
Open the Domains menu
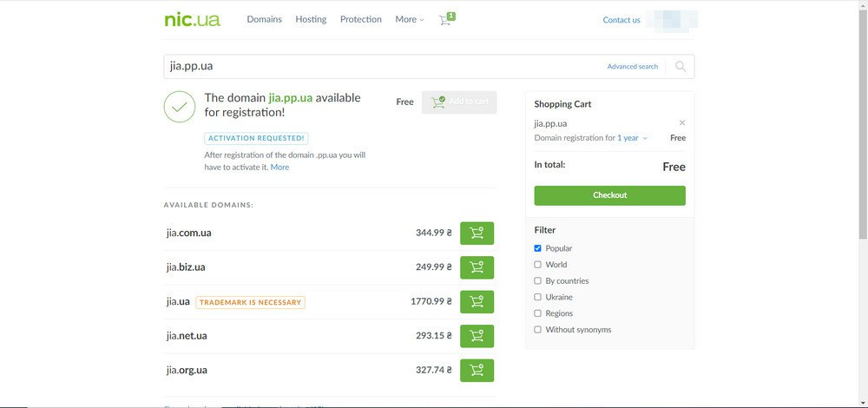pos(264,19)
